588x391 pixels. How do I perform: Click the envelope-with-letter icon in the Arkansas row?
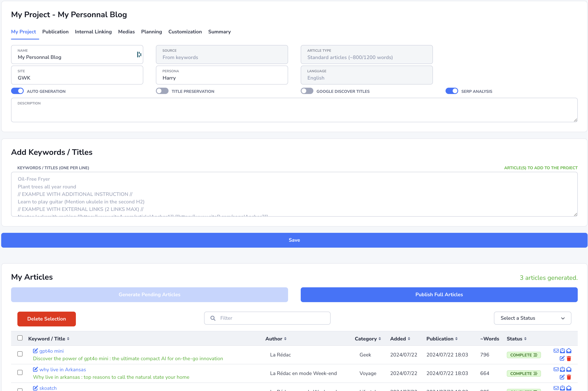click(562, 369)
